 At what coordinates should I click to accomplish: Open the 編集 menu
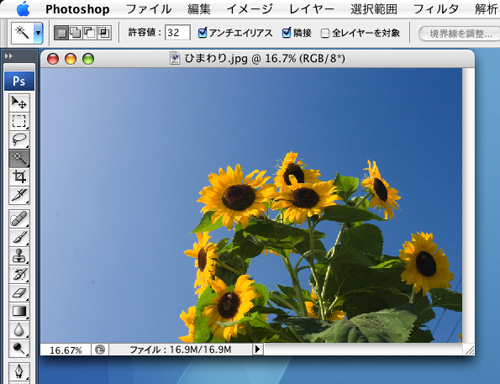tap(199, 9)
